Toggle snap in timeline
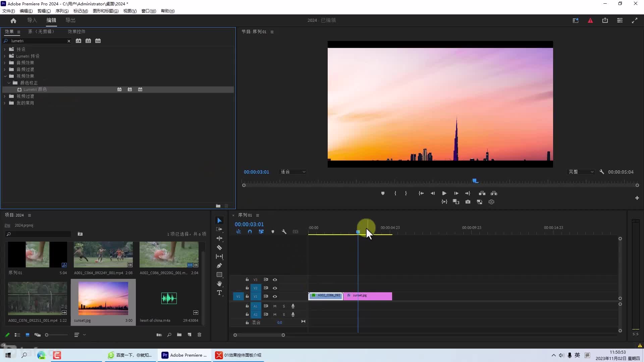Screen dimensions: 644x362 (x=250, y=232)
